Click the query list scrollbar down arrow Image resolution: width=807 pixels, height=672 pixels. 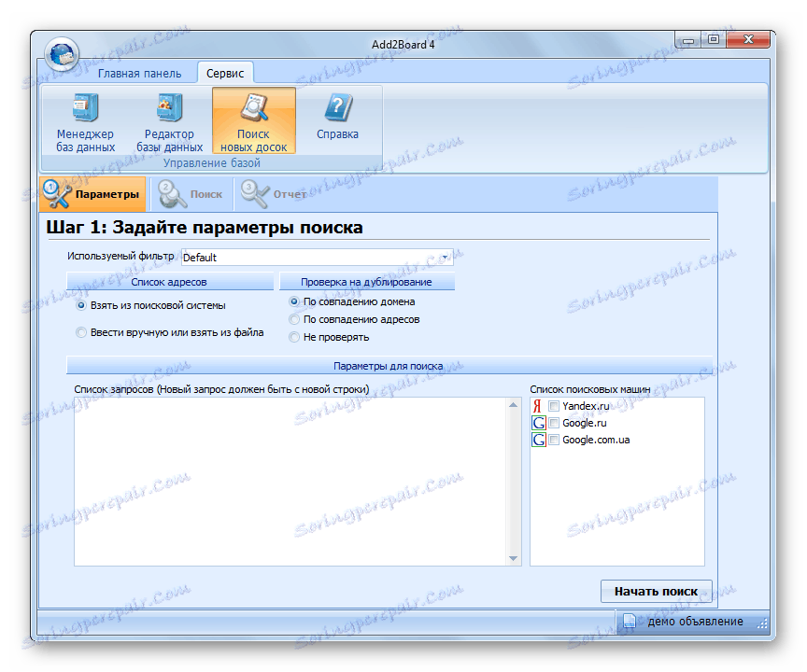[513, 558]
